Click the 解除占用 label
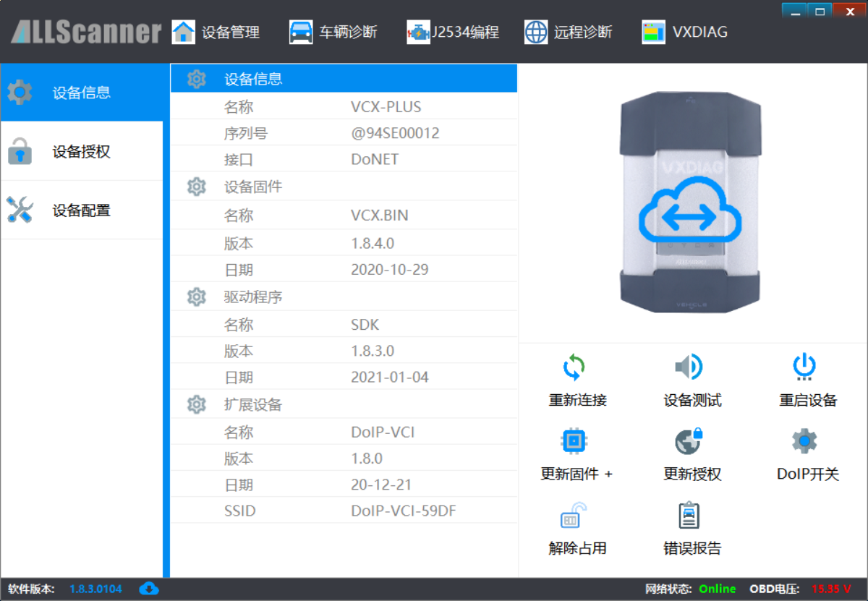 pos(577,548)
